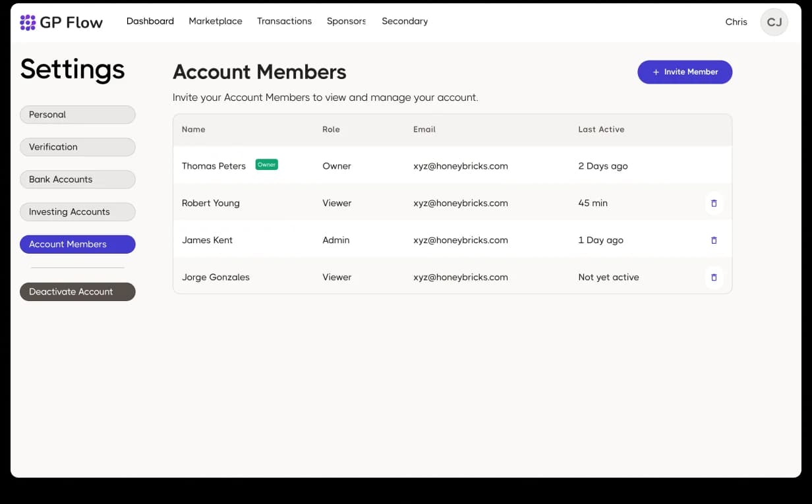Click the green Owner badge
812x504 pixels.
pos(266,165)
